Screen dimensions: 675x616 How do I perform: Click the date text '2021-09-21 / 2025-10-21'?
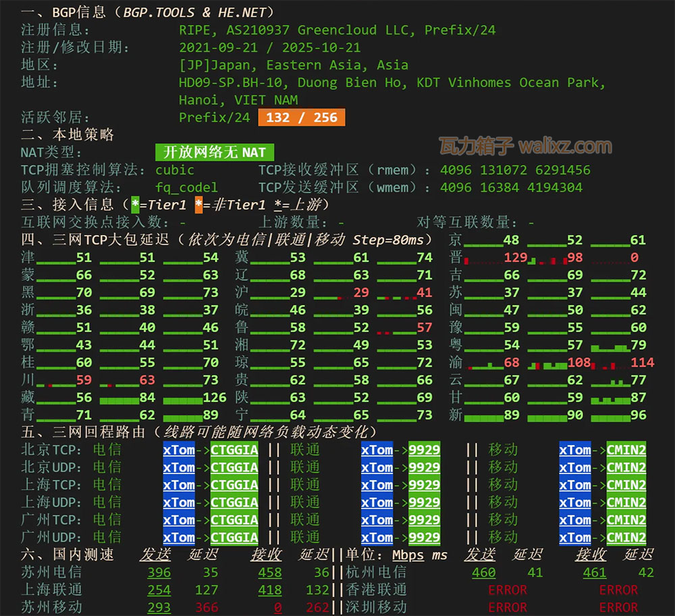tap(269, 48)
